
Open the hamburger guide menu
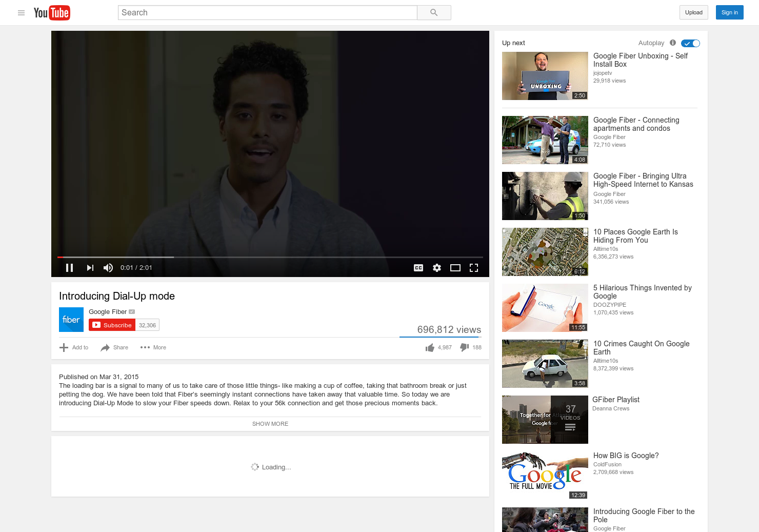click(x=21, y=13)
